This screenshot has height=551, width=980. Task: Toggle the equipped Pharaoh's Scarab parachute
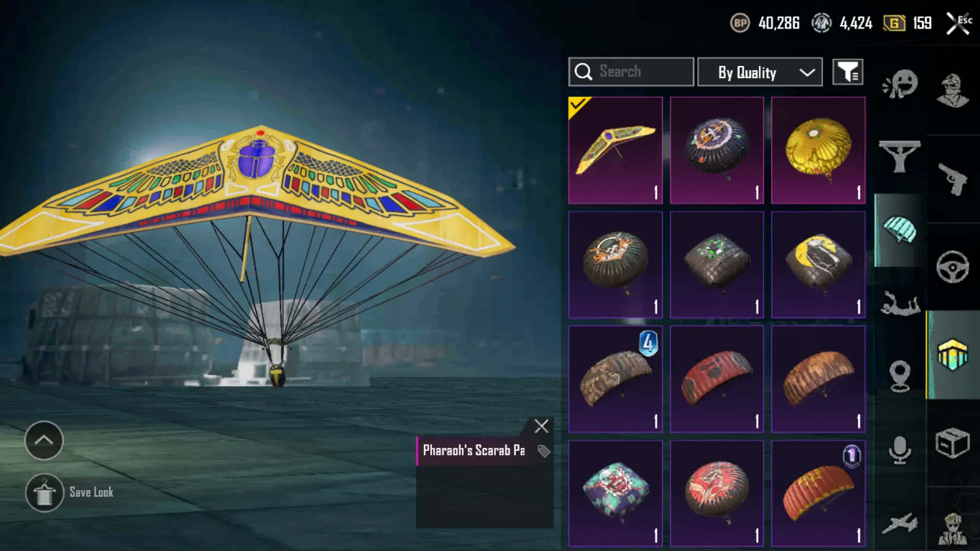[x=616, y=150]
